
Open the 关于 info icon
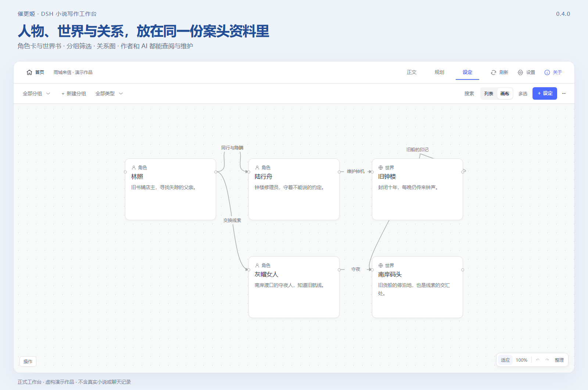[x=547, y=72]
